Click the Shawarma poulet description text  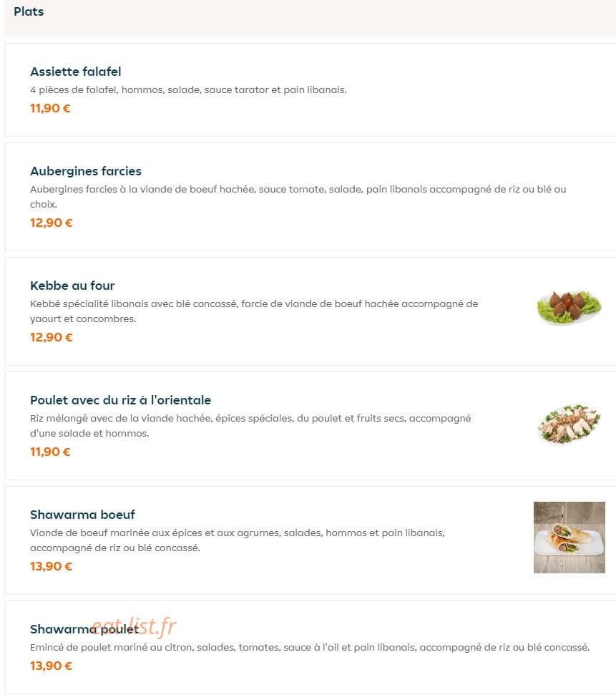pos(310,648)
